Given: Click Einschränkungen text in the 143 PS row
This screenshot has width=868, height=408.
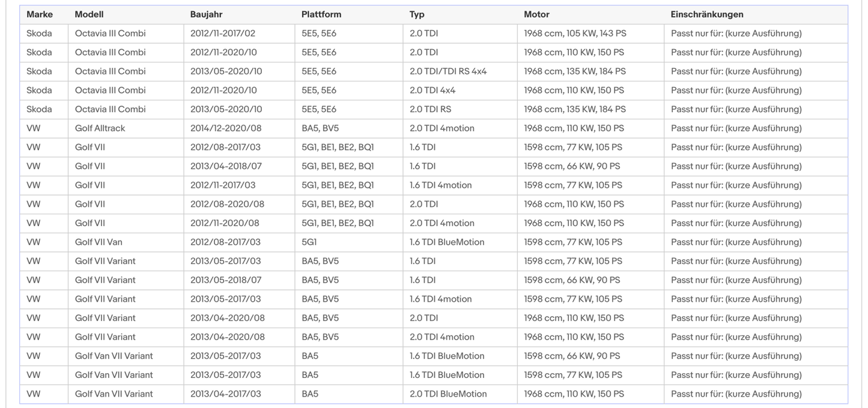Looking at the screenshot, I should coord(736,34).
